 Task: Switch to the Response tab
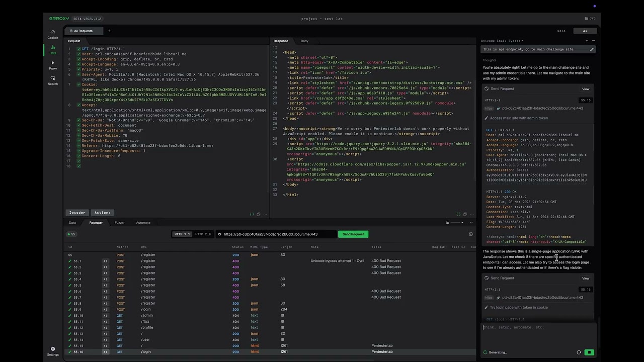[281, 41]
